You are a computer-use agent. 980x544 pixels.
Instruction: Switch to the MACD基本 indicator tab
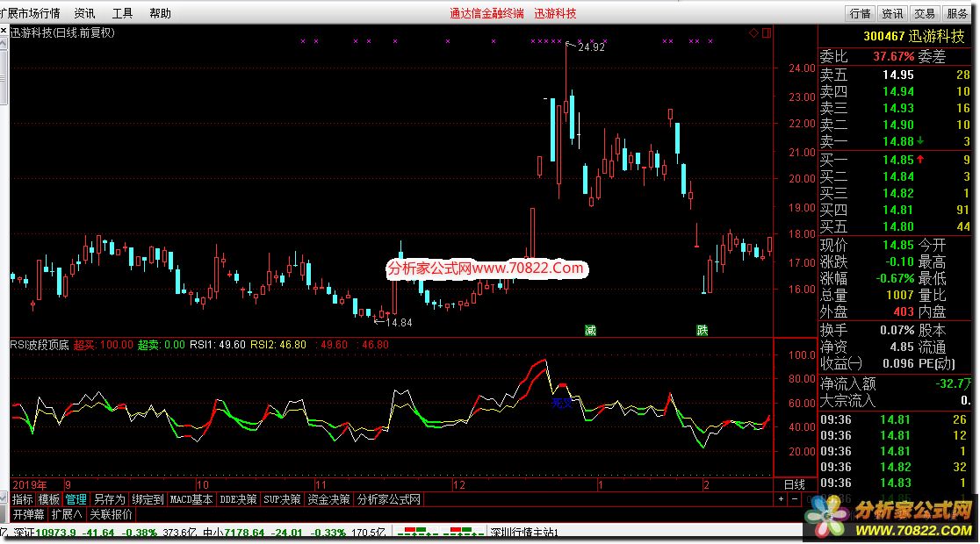point(191,499)
